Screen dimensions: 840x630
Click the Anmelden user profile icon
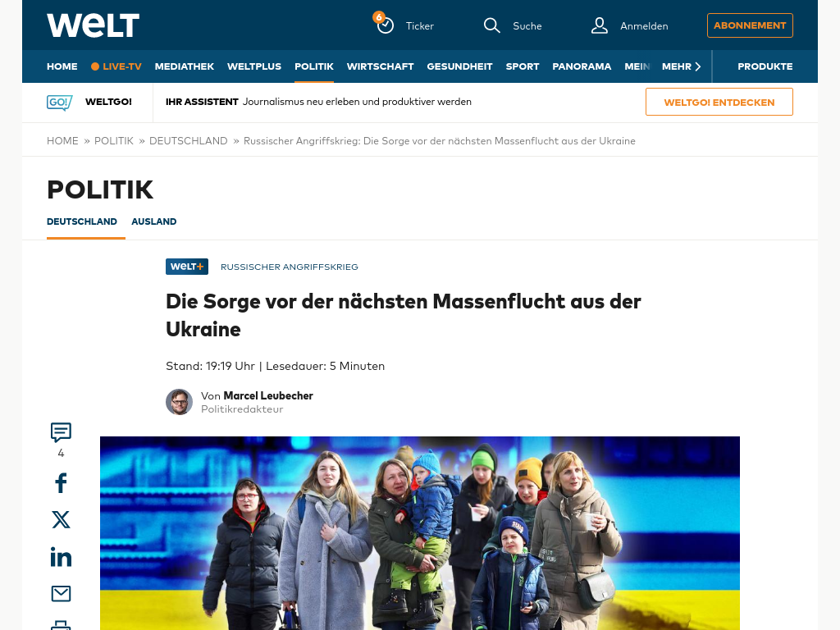(599, 25)
